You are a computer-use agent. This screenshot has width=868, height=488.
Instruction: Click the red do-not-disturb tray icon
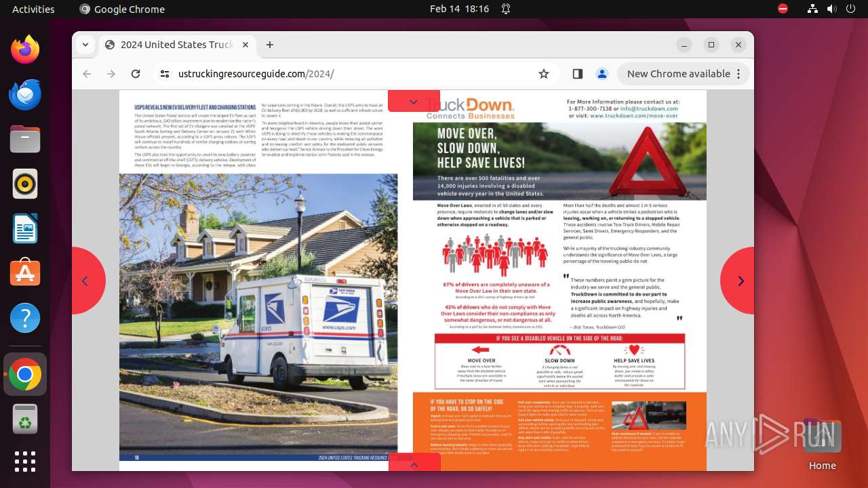783,9
